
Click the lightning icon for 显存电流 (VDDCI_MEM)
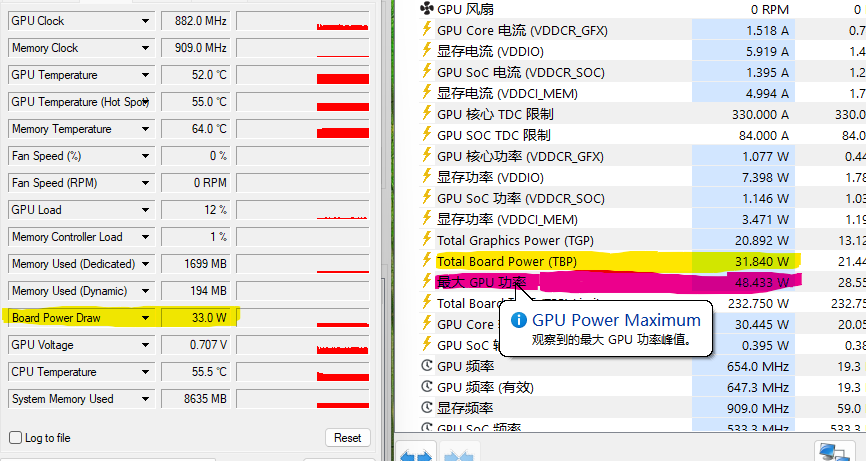pyautogui.click(x=426, y=92)
